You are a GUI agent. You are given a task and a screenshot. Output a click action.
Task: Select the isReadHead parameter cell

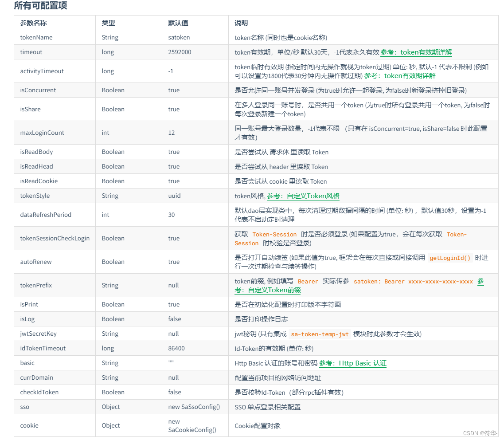55,166
